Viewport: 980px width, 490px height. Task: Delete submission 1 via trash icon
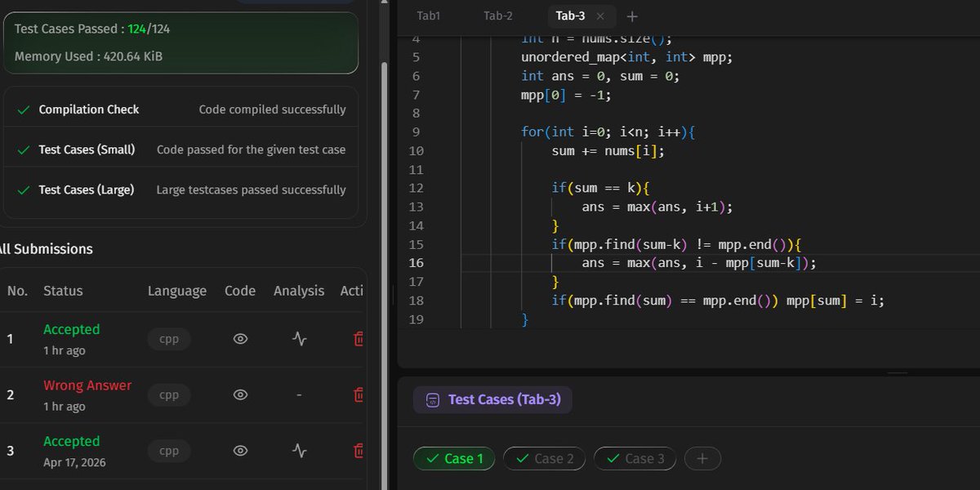point(358,339)
